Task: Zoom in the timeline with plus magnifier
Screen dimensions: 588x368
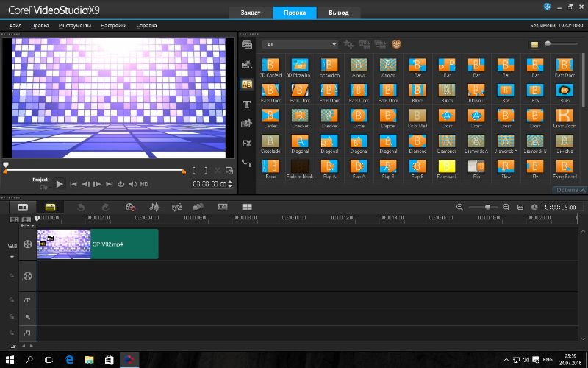Action: [506, 208]
